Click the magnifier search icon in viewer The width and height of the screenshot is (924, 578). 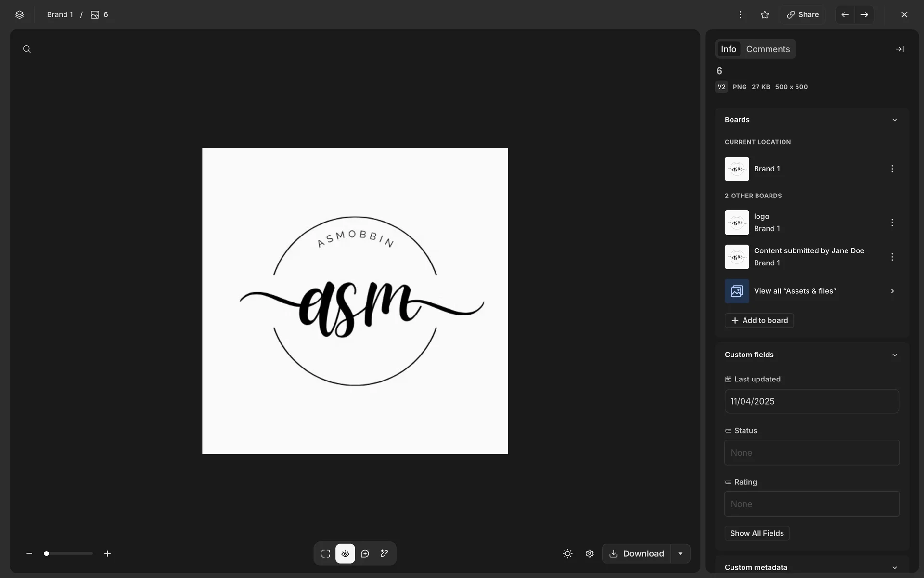click(27, 49)
